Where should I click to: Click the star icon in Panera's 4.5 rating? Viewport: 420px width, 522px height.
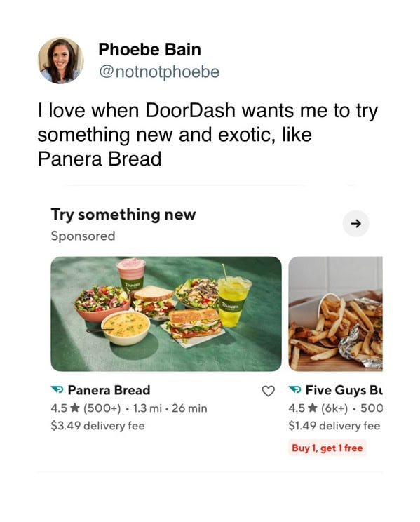point(75,408)
